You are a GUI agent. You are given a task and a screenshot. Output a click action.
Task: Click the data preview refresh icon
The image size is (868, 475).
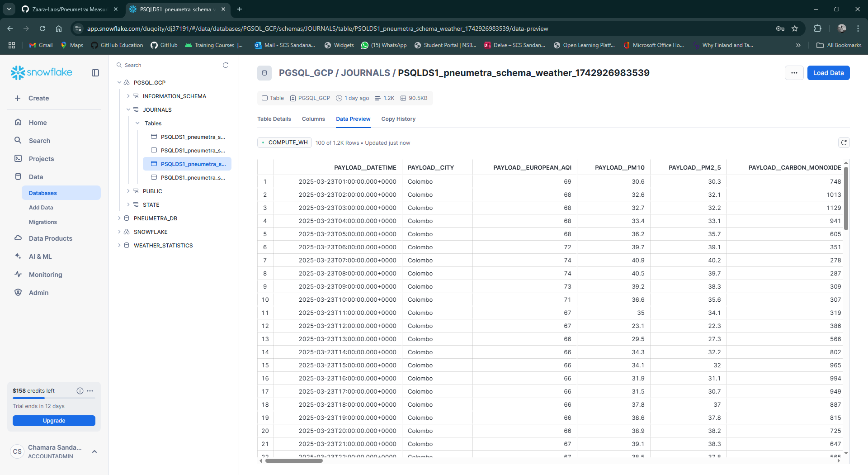844,142
